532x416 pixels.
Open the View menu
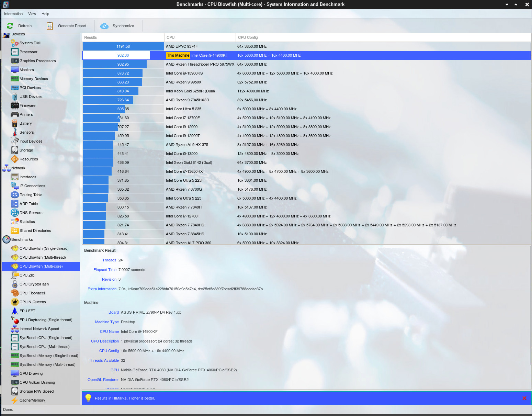pos(32,14)
